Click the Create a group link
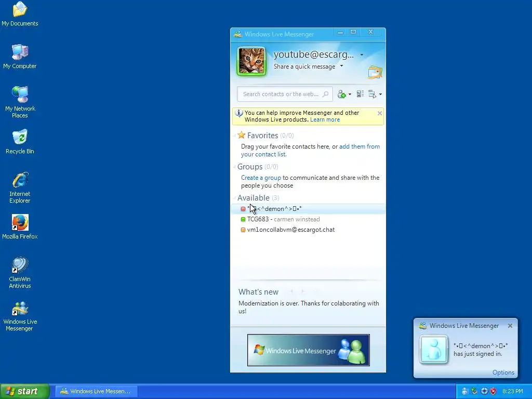Viewport: 532px width, 399px height. (x=261, y=178)
